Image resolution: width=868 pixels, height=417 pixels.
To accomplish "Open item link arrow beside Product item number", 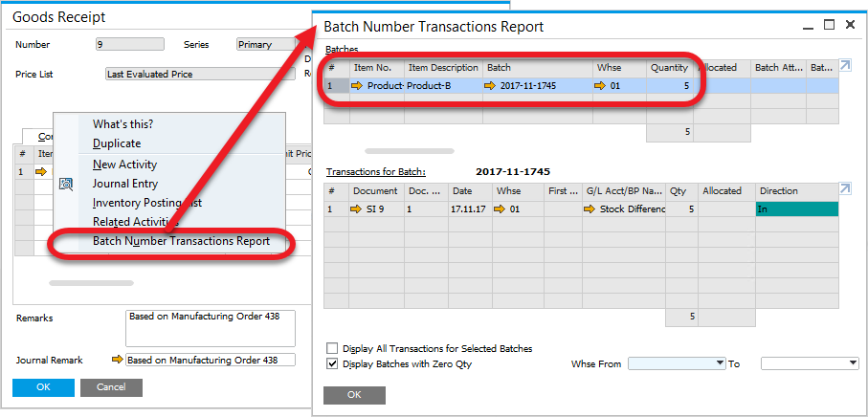I will (358, 86).
